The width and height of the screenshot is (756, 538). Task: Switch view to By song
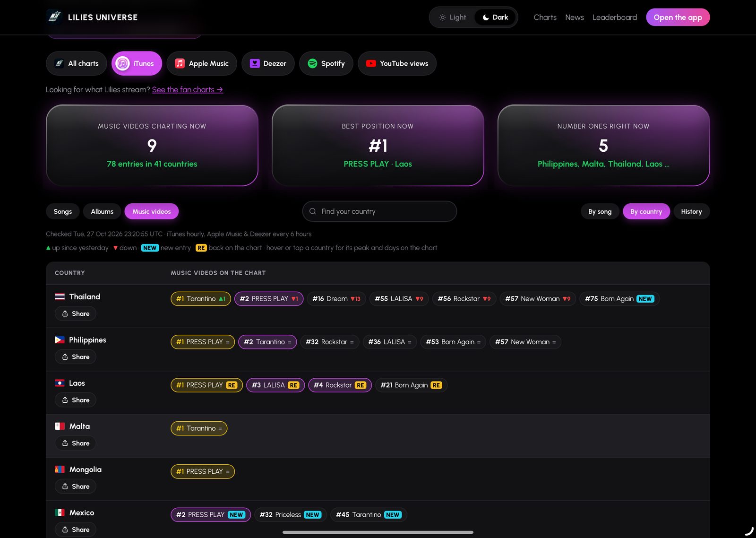[600, 211]
